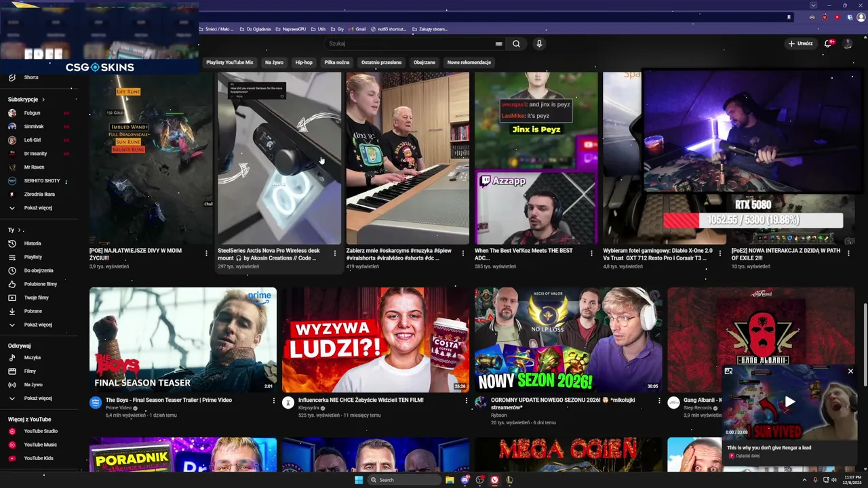Click the search magnifier button
The image size is (868, 488).
516,43
